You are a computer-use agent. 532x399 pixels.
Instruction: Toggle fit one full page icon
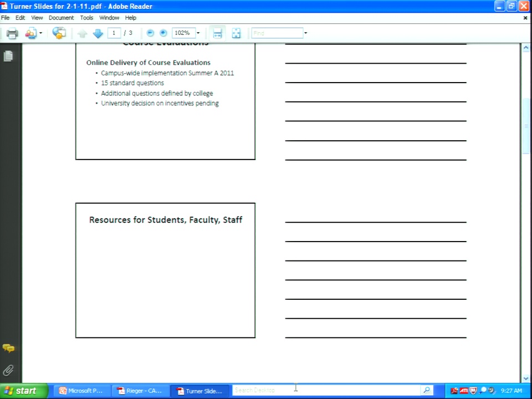point(236,33)
